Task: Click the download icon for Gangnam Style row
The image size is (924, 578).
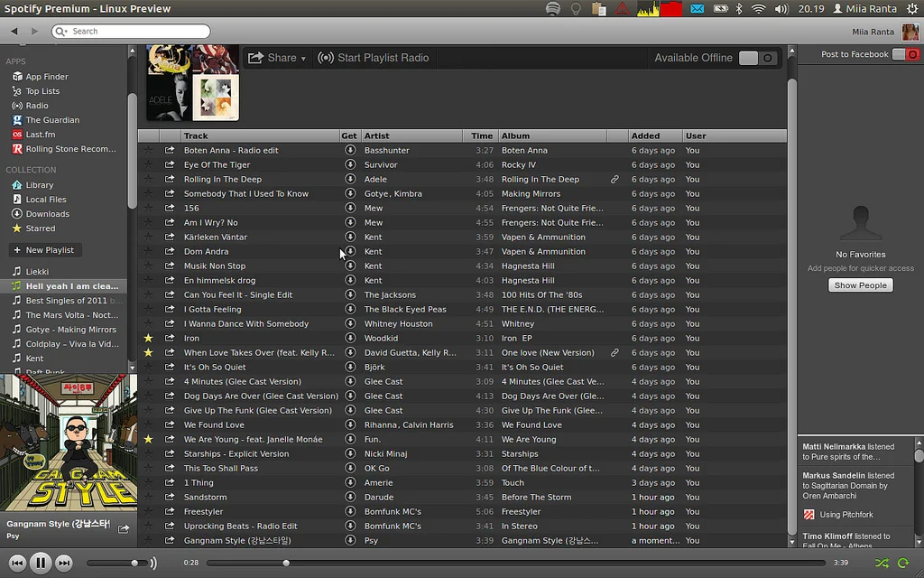Action: tap(350, 540)
